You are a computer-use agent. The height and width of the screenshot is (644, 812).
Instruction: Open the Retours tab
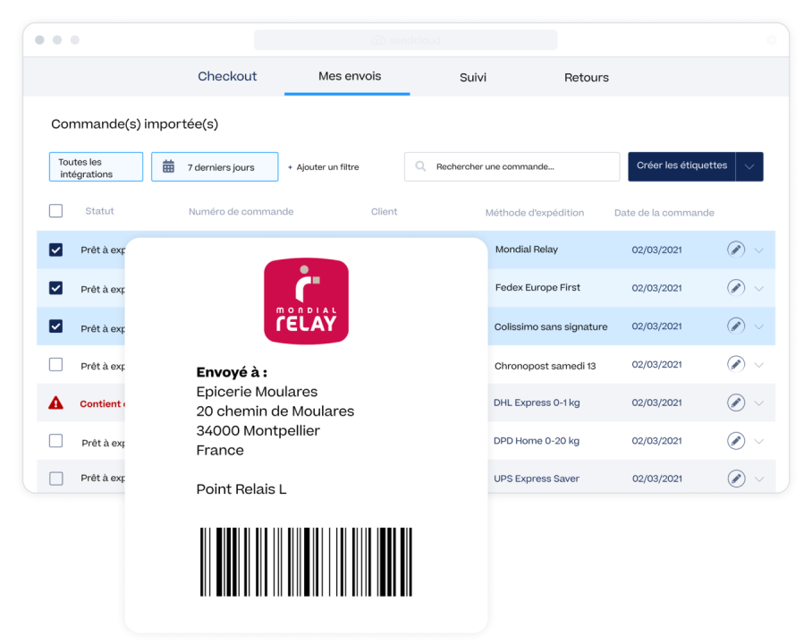tap(586, 77)
